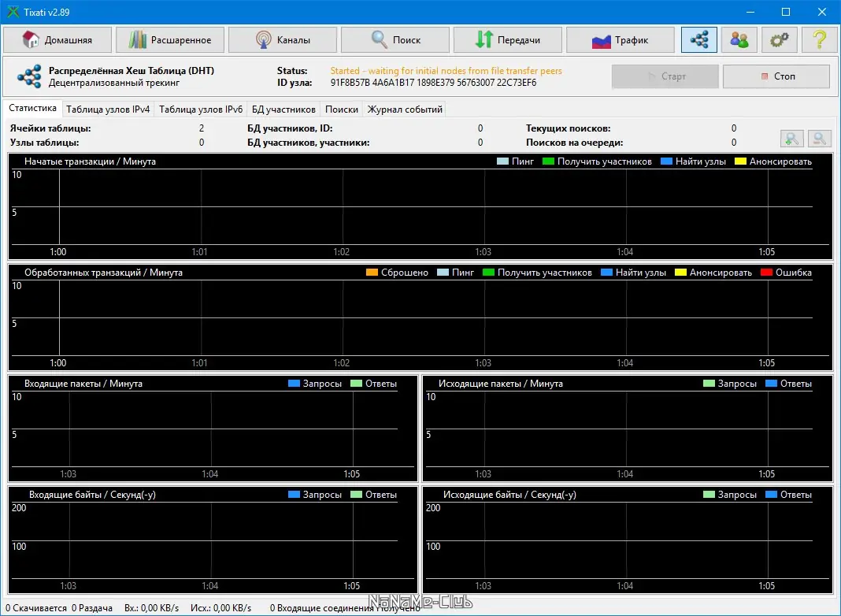Open the Журнал событий tab

tap(405, 109)
